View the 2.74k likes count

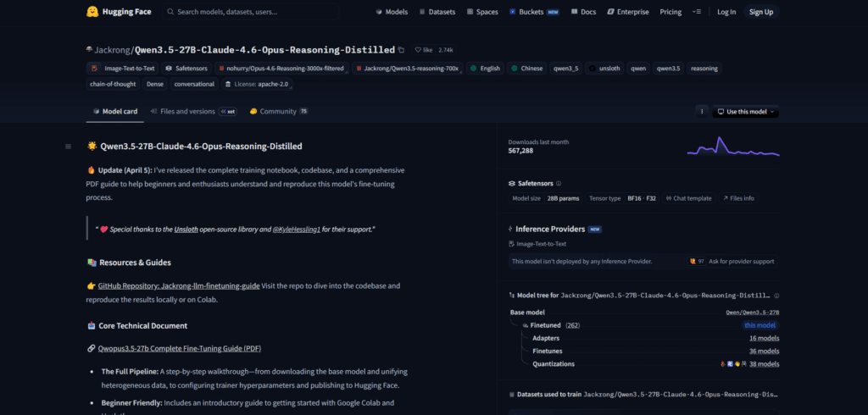click(x=446, y=50)
